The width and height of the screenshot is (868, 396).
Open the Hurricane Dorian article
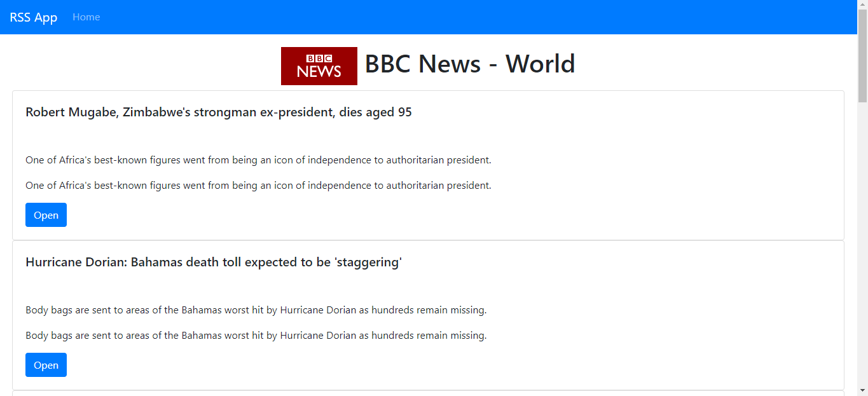[46, 365]
